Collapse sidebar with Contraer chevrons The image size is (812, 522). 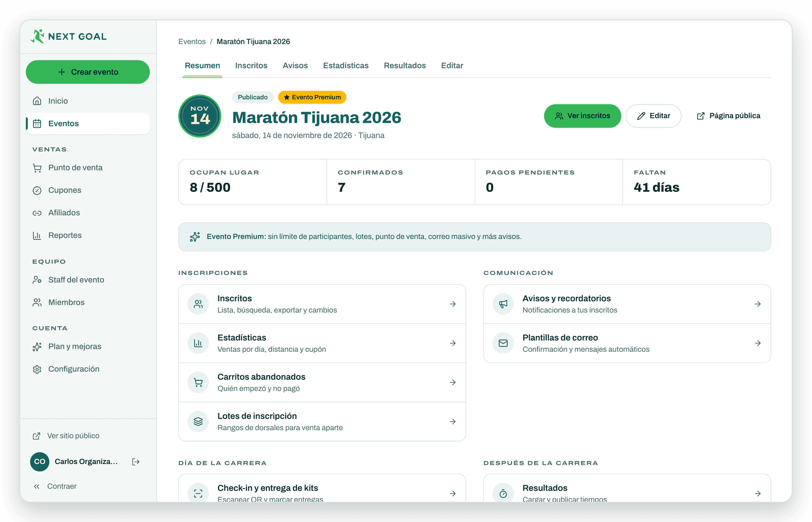click(x=37, y=486)
